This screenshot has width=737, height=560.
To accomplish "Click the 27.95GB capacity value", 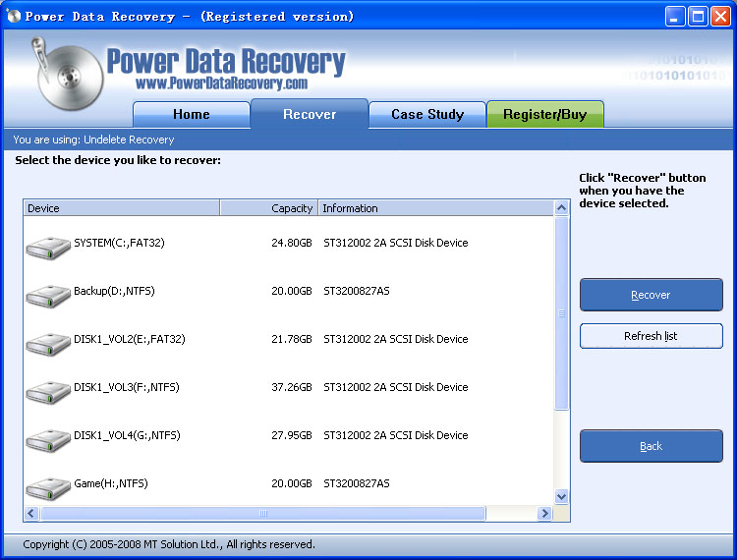I will [x=292, y=435].
